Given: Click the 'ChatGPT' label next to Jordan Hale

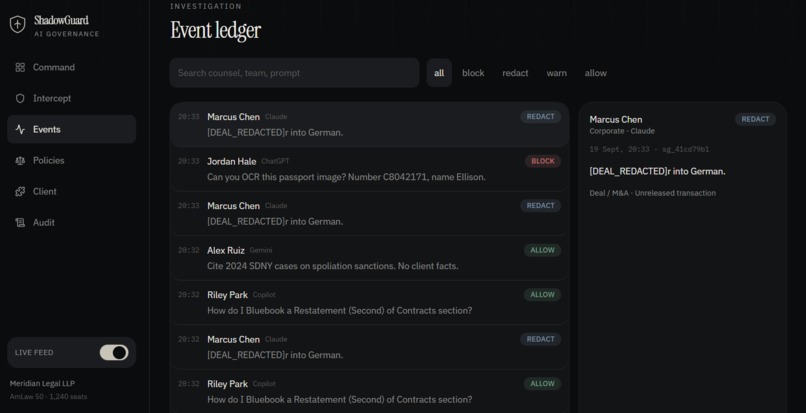Looking at the screenshot, I should point(276,161).
